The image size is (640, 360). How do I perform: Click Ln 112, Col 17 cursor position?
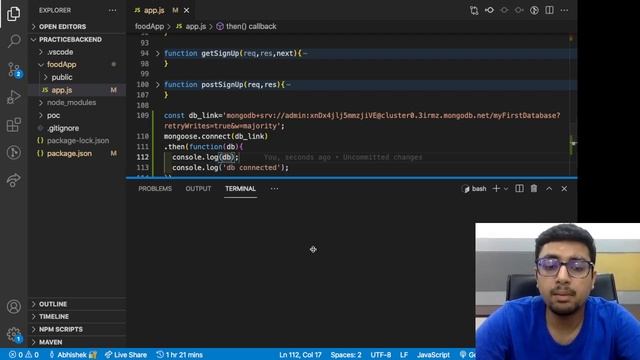coord(300,355)
